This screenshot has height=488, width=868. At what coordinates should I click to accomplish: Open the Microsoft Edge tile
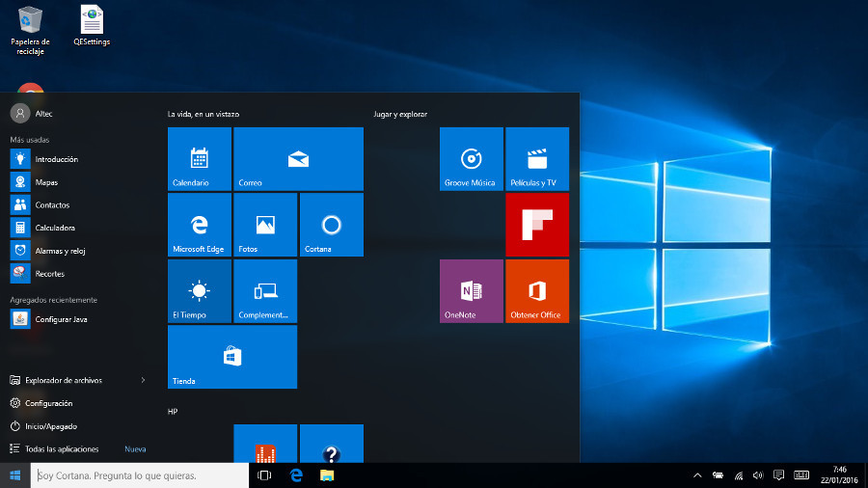199,225
